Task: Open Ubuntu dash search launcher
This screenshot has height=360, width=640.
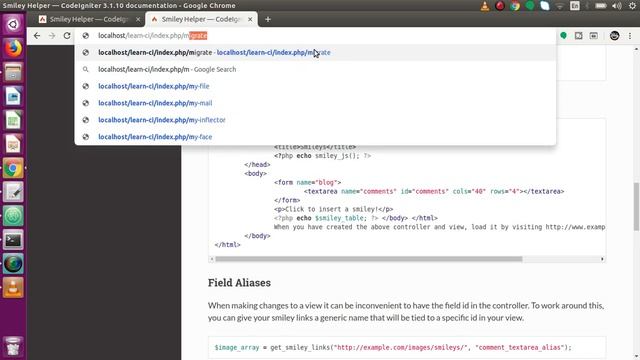Action: [13, 24]
